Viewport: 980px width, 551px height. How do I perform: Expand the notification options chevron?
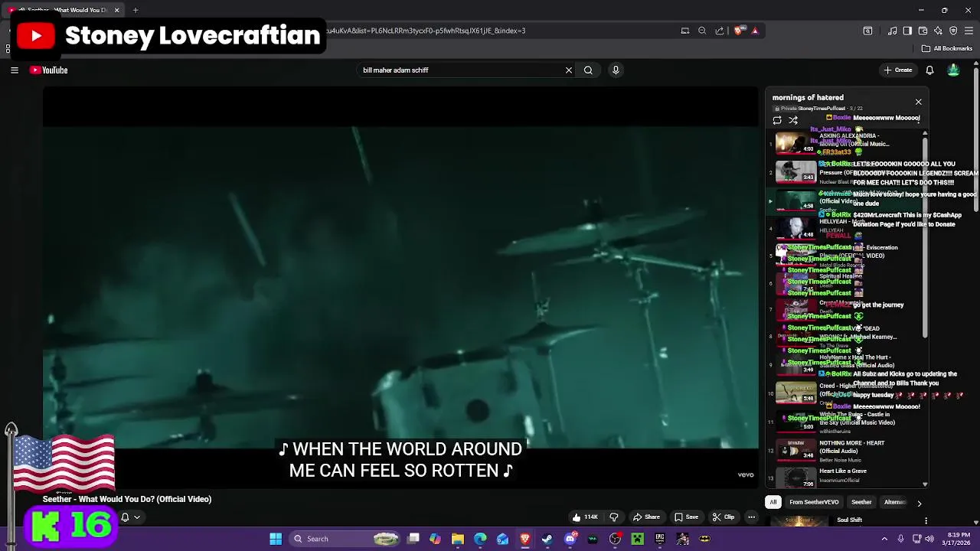coord(137,517)
